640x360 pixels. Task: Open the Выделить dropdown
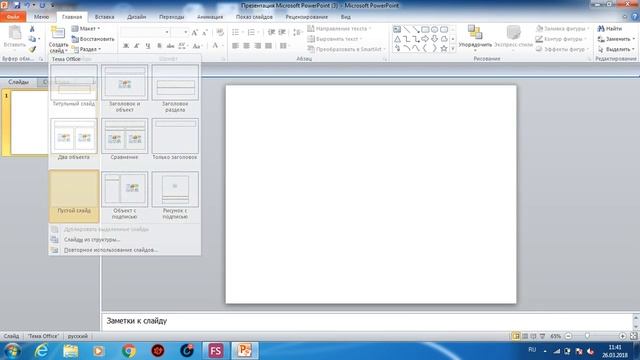616,49
